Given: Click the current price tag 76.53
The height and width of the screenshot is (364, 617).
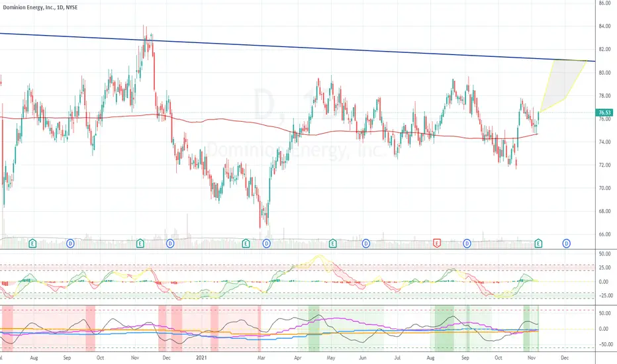Looking at the screenshot, I should coord(604,113).
